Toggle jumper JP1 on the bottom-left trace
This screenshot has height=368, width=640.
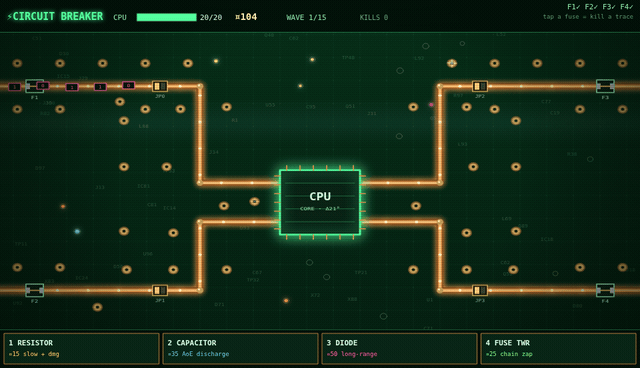pyautogui.click(x=160, y=290)
